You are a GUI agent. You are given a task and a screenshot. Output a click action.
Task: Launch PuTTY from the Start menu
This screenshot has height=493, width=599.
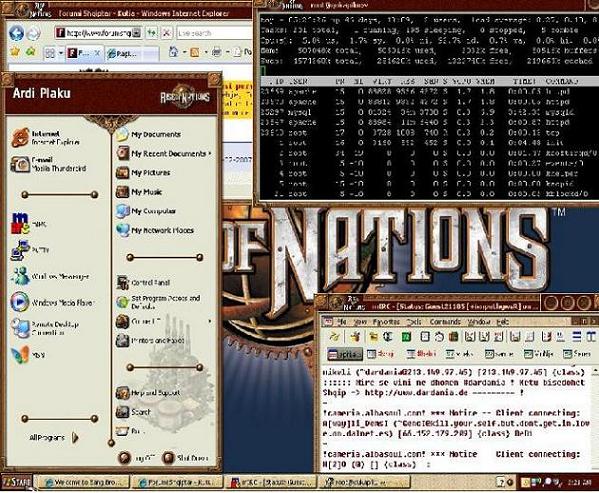tap(31, 250)
